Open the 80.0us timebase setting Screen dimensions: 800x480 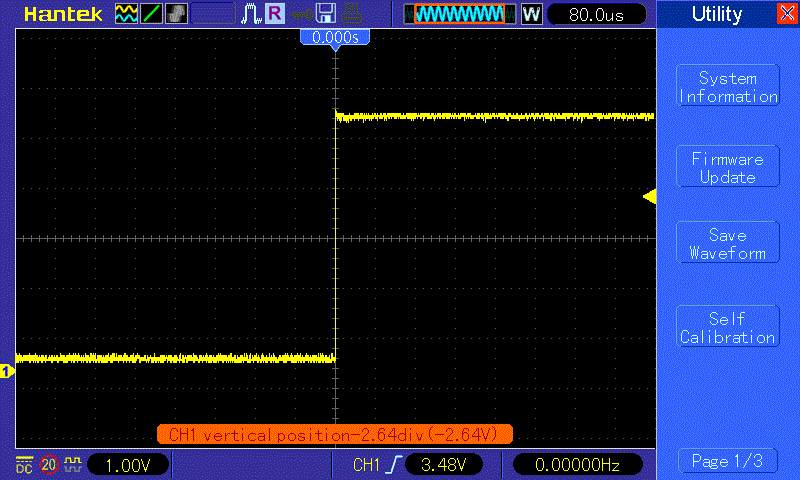pyautogui.click(x=594, y=14)
